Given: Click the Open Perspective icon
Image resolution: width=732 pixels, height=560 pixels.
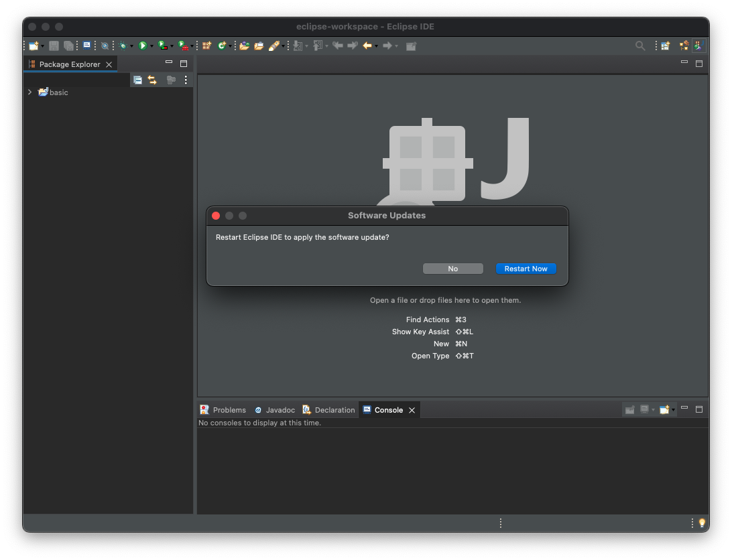Looking at the screenshot, I should point(665,46).
